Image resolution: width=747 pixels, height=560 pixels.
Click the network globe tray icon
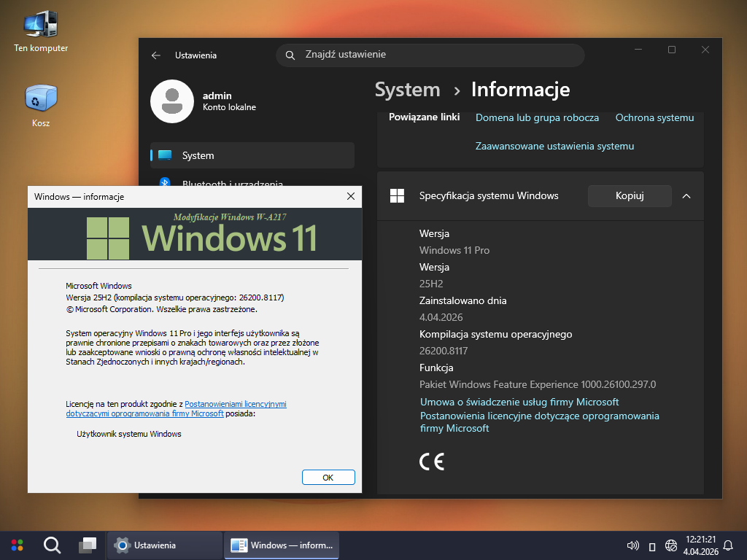(671, 545)
